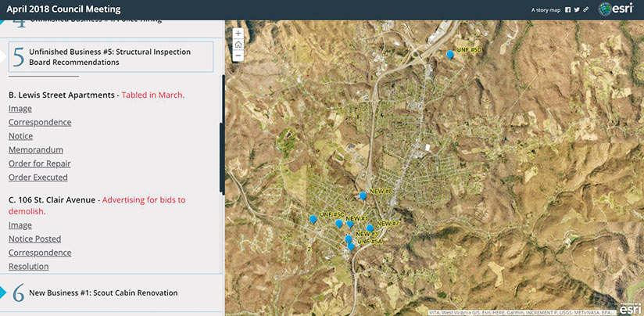Reset map to home extent
Image resolution: width=644 pixels, height=316 pixels.
238,45
